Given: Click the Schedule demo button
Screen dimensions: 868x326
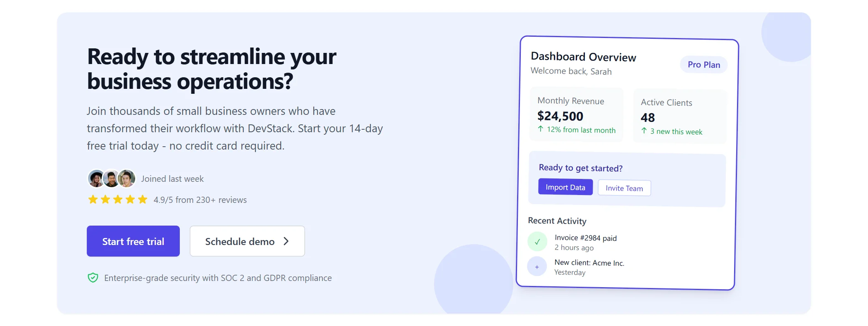Looking at the screenshot, I should tap(247, 241).
